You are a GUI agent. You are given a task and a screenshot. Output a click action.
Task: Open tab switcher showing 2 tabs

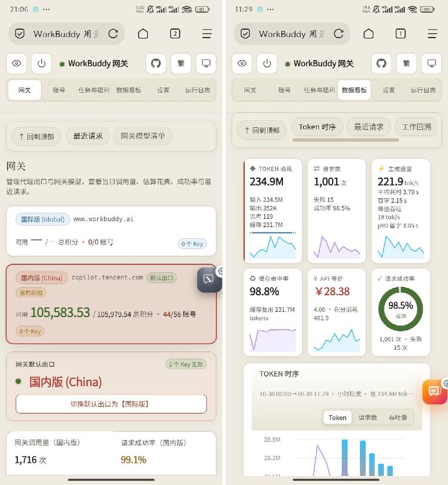coord(175,33)
